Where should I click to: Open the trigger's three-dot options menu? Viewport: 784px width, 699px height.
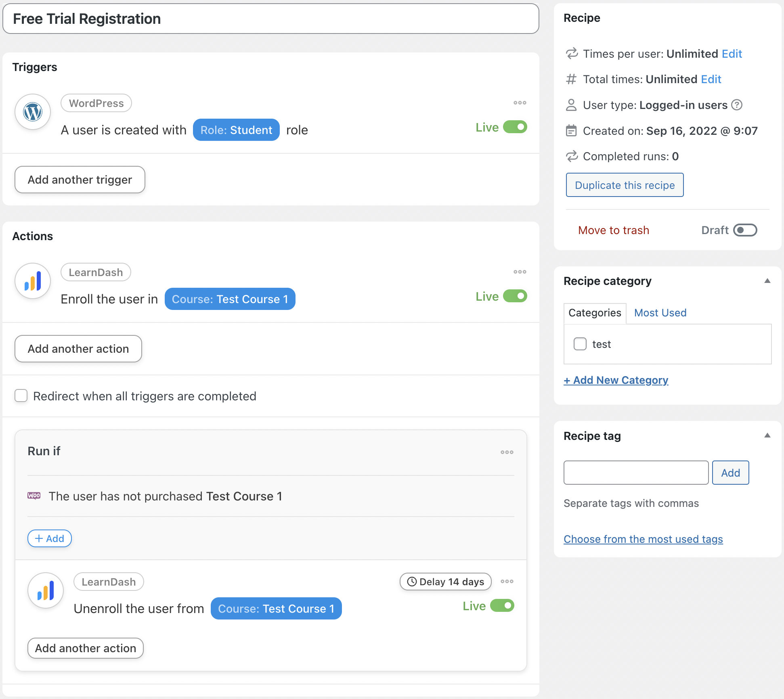520,103
